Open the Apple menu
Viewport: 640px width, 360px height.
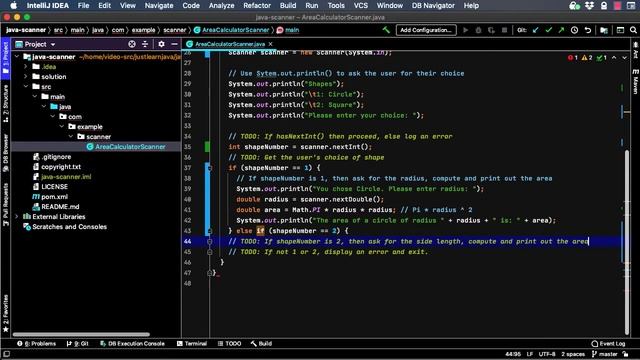(x=13, y=6)
